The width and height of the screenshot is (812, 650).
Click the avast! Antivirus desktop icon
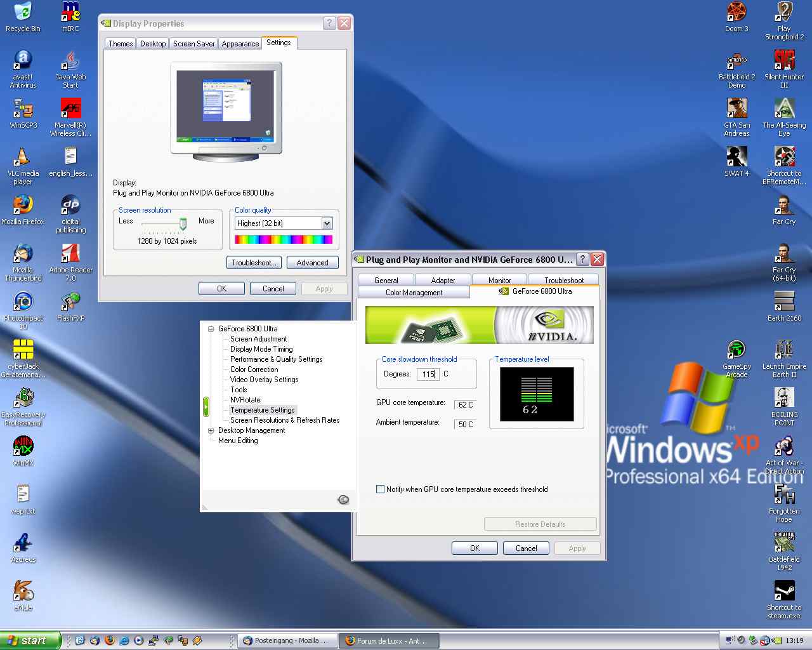[x=23, y=69]
